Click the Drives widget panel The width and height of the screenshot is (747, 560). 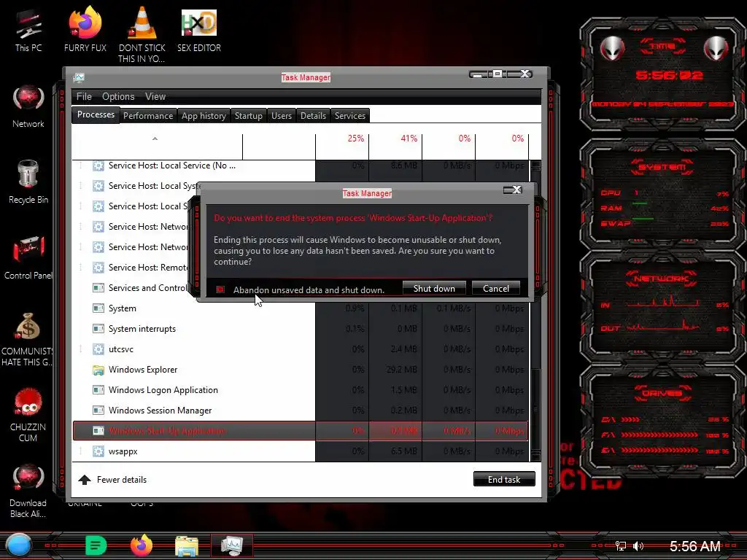[663, 423]
